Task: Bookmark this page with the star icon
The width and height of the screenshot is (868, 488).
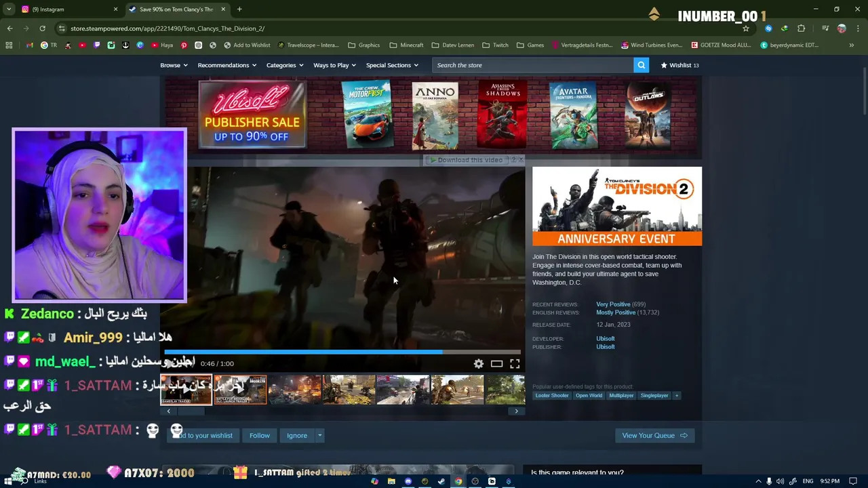Action: 746,28
